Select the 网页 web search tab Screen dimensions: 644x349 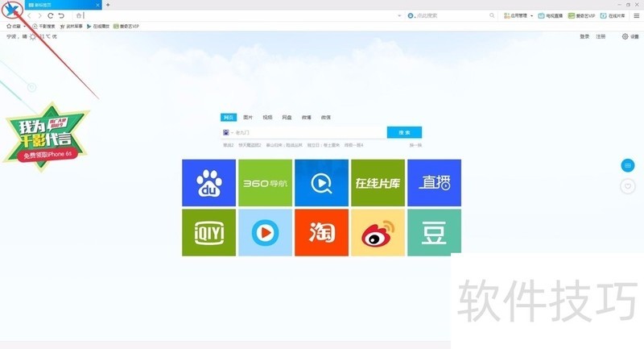pyautogui.click(x=229, y=117)
